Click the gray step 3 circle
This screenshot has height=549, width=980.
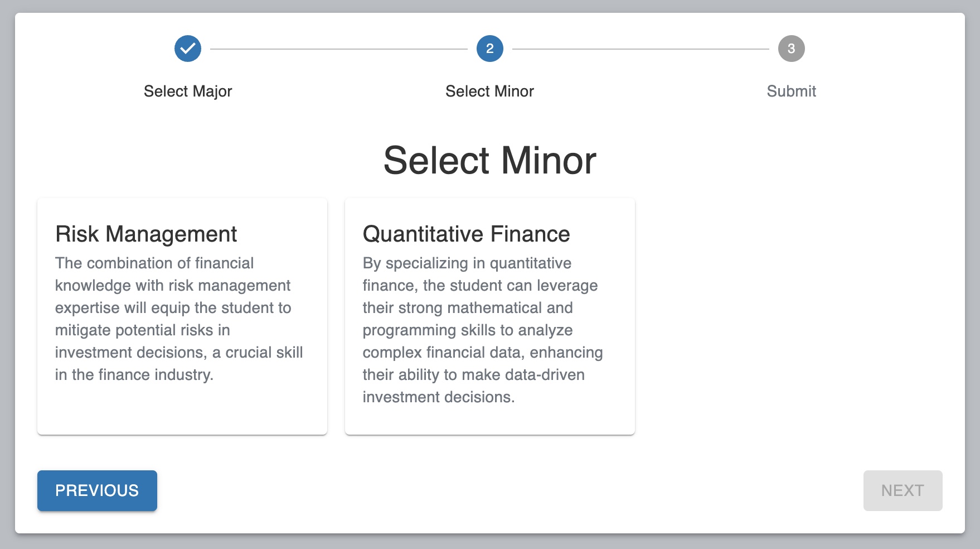tap(791, 49)
